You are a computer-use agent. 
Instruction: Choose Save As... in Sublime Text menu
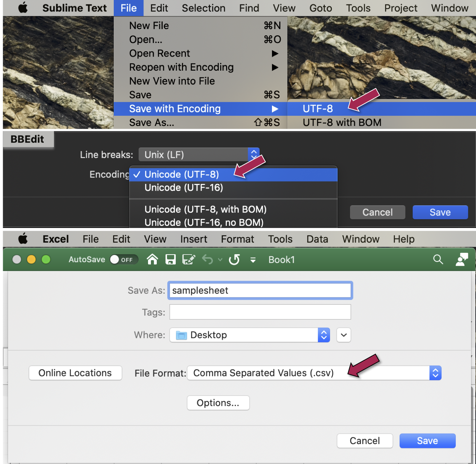coord(201,122)
